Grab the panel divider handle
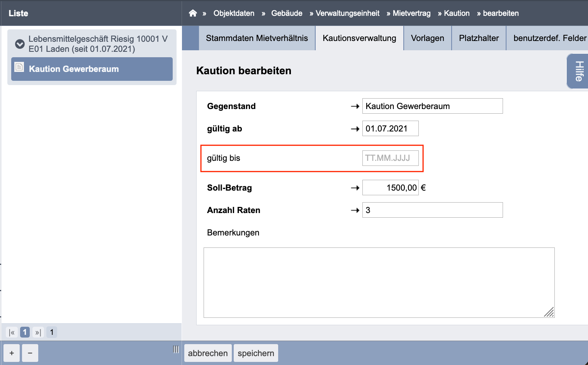 [176, 349]
